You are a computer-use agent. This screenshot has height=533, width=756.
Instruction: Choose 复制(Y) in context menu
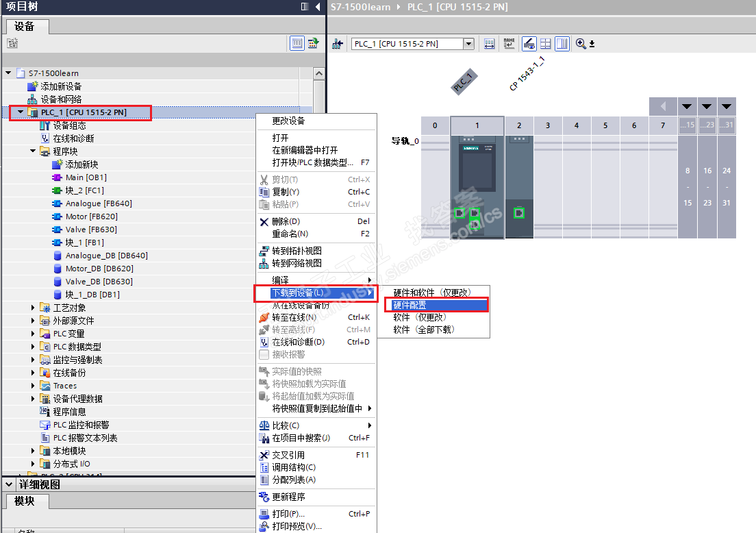coord(316,192)
